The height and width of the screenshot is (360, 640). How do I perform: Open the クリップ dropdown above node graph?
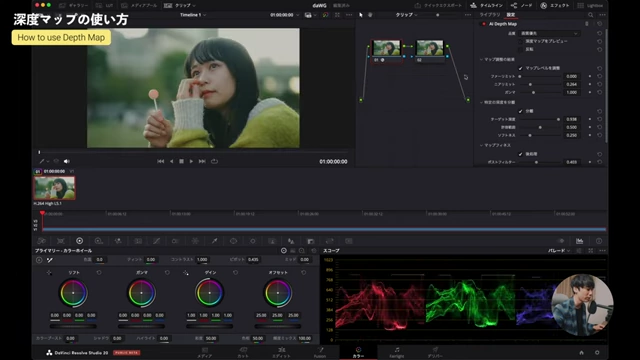point(407,15)
